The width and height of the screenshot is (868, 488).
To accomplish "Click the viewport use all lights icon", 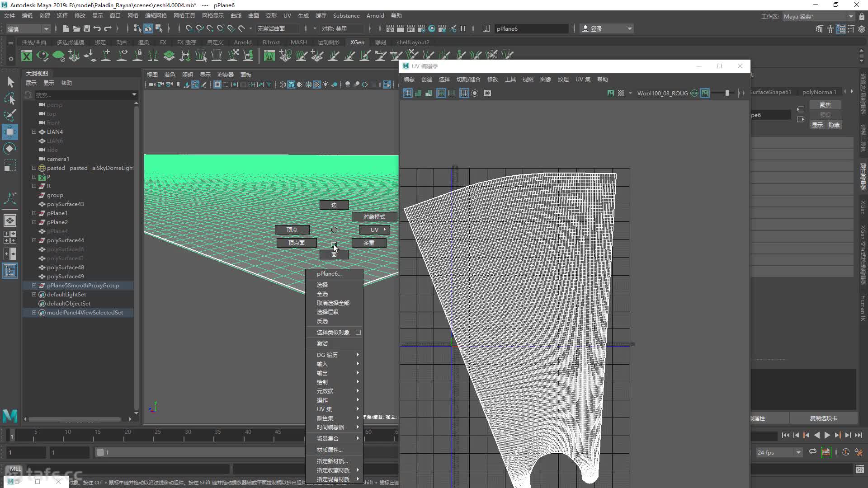I will [x=325, y=84].
